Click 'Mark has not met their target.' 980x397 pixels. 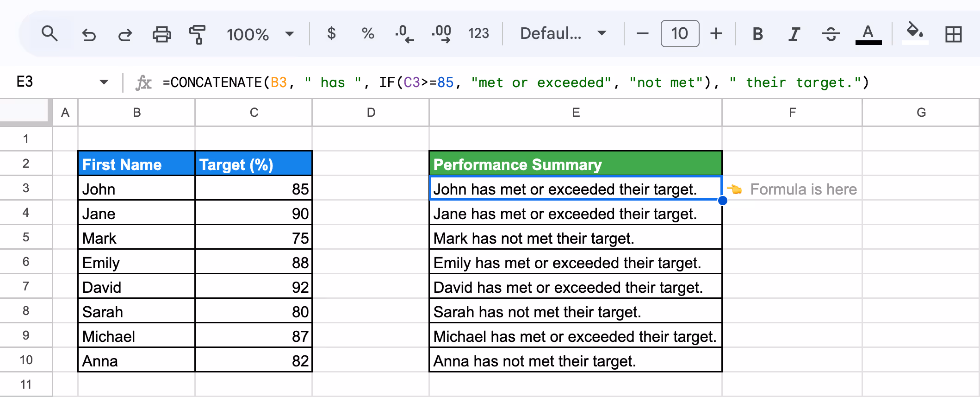[x=576, y=237]
